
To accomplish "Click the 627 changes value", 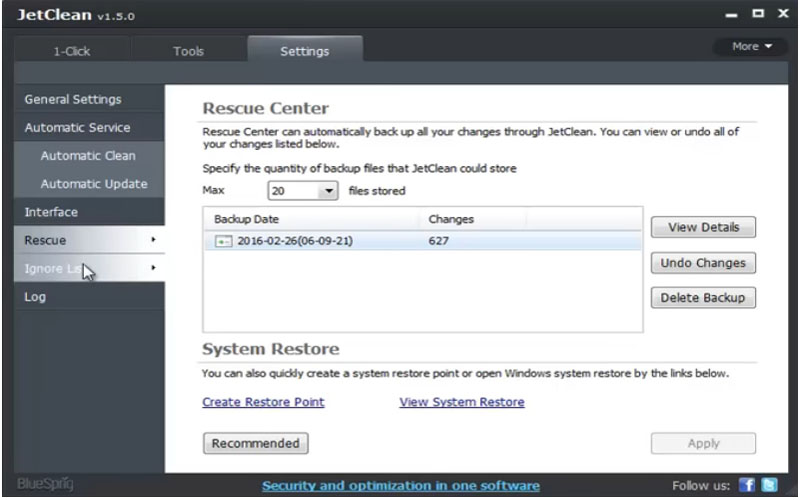I will click(439, 241).
